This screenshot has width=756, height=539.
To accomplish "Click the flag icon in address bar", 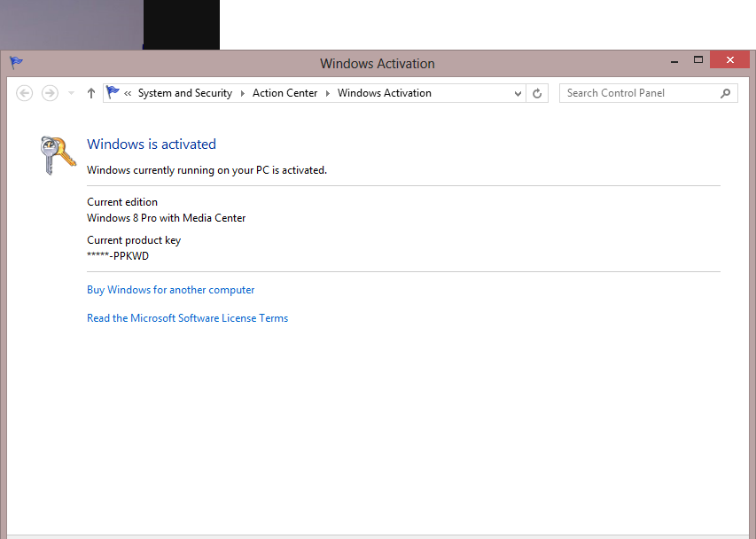I will [x=113, y=92].
